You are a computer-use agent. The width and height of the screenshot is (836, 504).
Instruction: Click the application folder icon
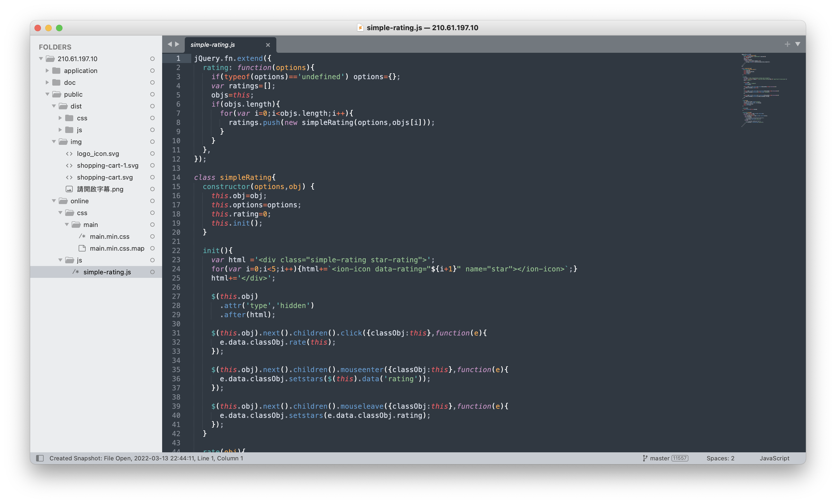[x=57, y=71]
